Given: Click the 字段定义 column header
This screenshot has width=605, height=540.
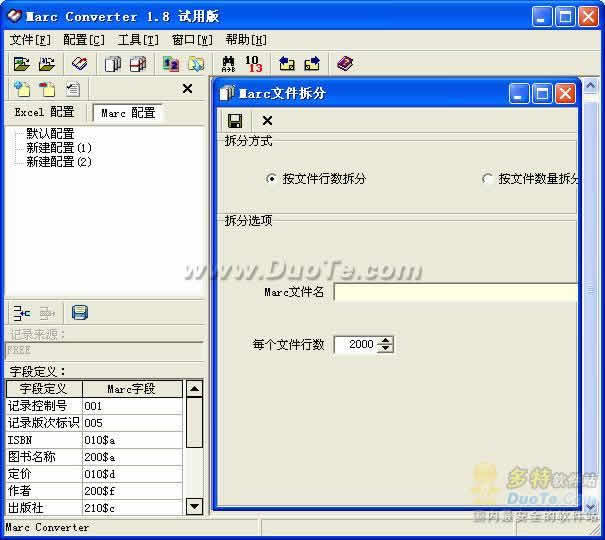Looking at the screenshot, I should tap(44, 389).
